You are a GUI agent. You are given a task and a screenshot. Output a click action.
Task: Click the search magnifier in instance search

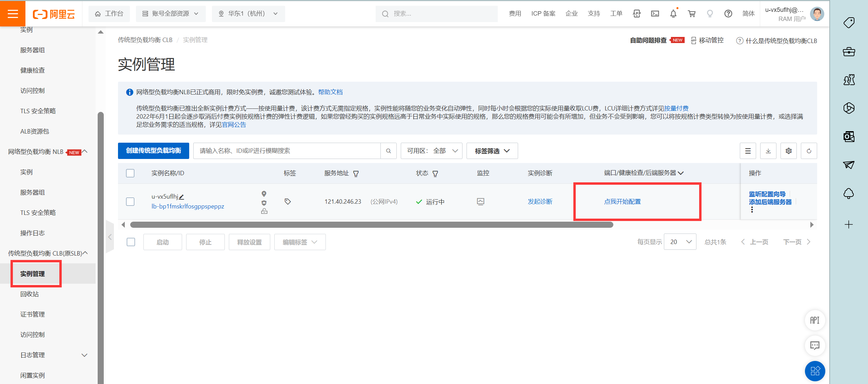389,151
